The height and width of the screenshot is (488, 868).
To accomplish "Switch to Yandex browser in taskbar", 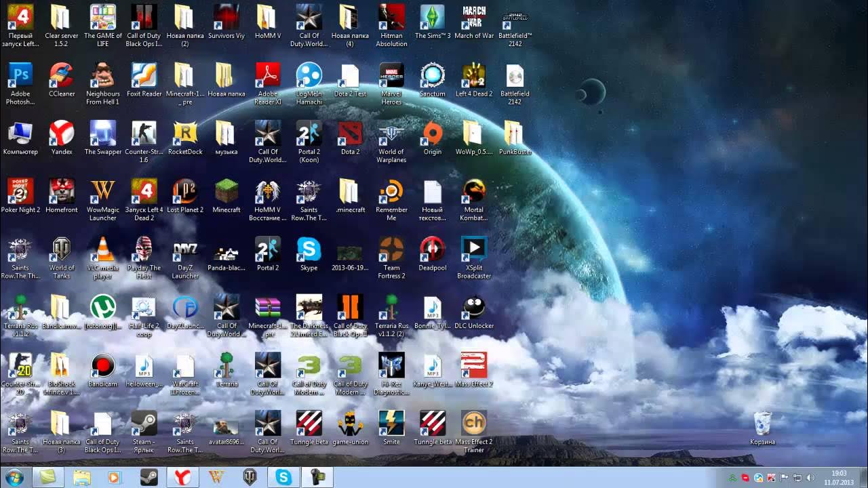I will coord(182,478).
